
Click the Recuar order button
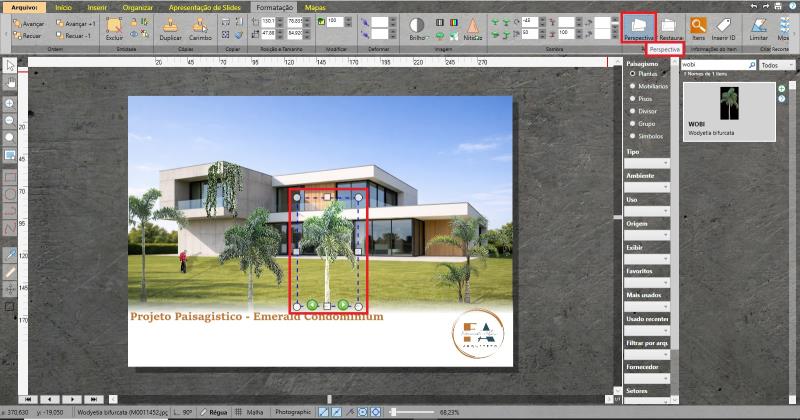[x=29, y=34]
